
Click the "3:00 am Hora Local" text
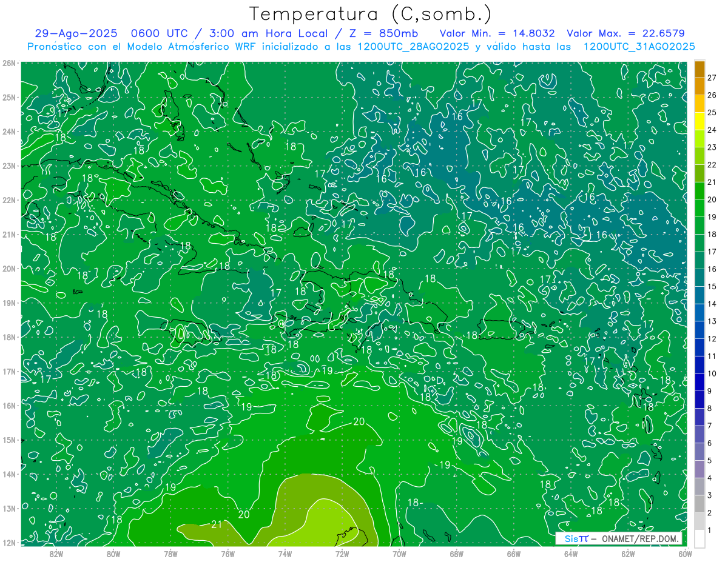click(x=269, y=33)
